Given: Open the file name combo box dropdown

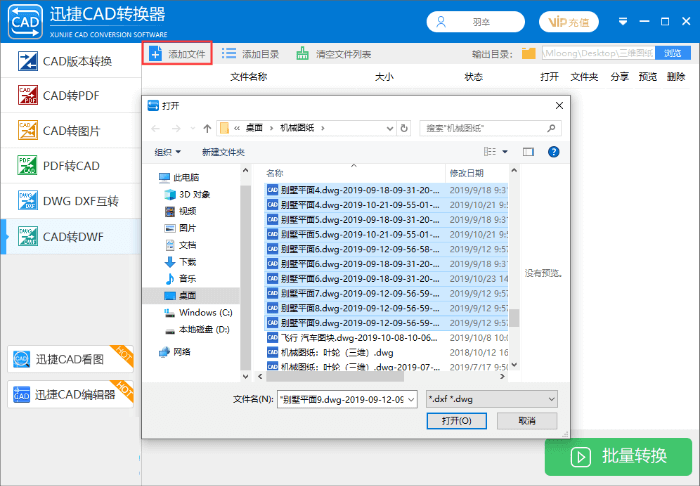Looking at the screenshot, I should [411, 399].
